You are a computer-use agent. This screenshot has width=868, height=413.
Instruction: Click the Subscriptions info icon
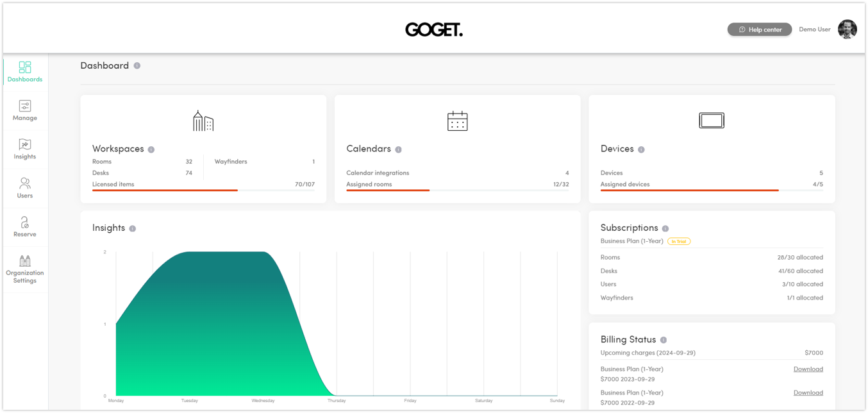(x=665, y=228)
